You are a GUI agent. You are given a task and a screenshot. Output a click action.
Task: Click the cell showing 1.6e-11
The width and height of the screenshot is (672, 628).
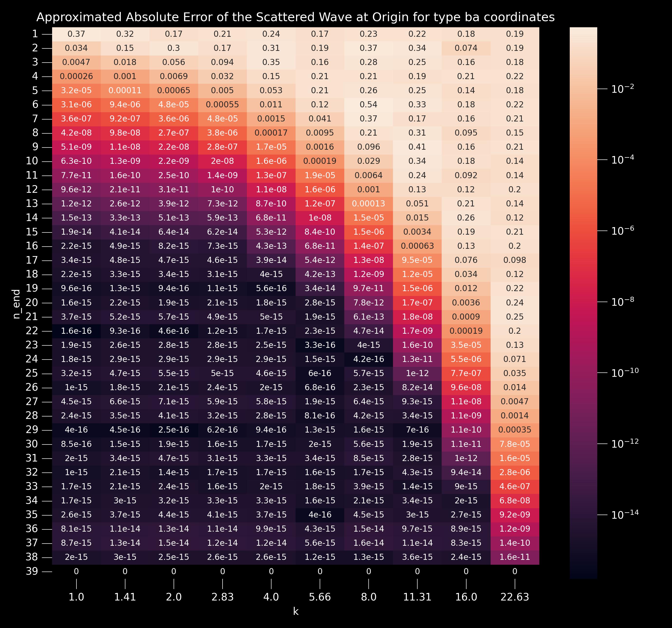[x=514, y=557]
